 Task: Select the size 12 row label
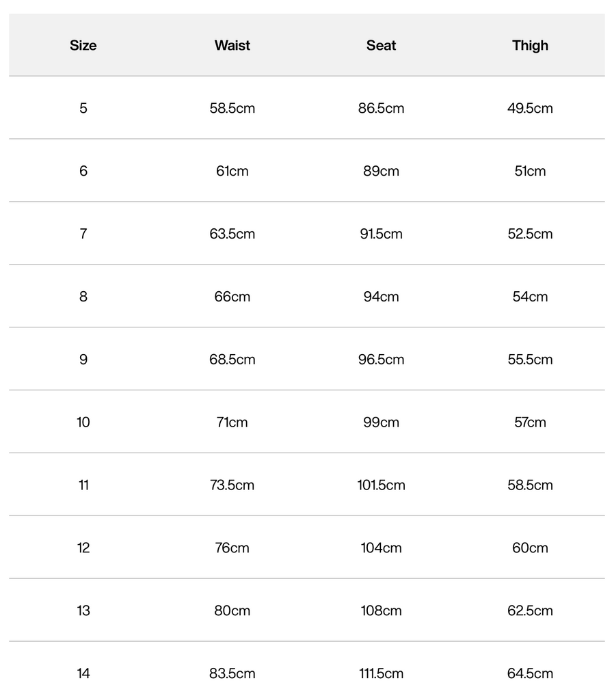[x=83, y=548]
